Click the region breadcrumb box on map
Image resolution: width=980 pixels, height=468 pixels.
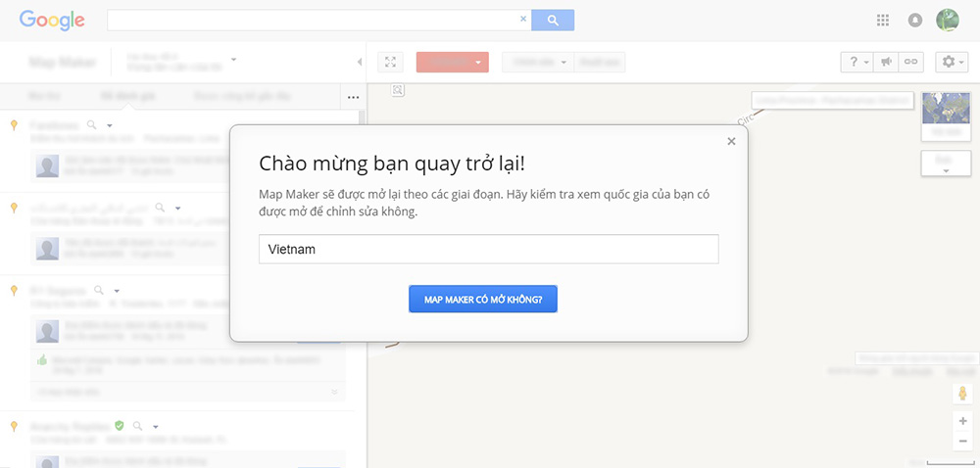point(832,100)
